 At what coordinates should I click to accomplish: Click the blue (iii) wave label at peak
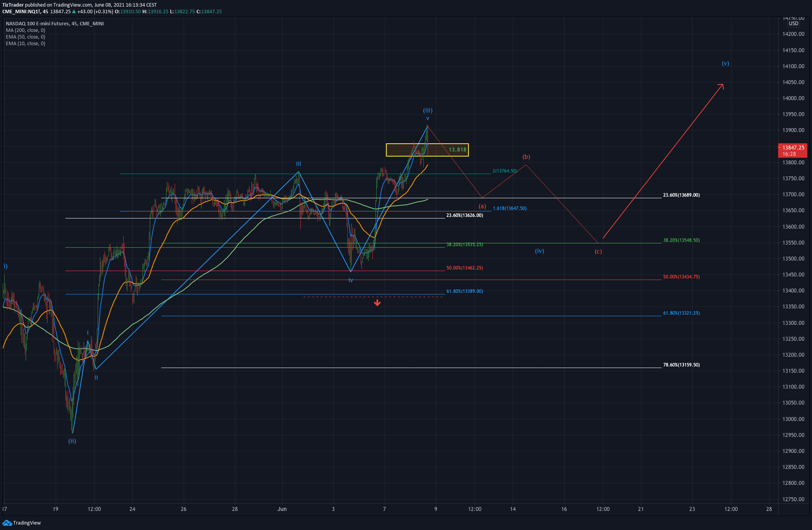pyautogui.click(x=428, y=111)
